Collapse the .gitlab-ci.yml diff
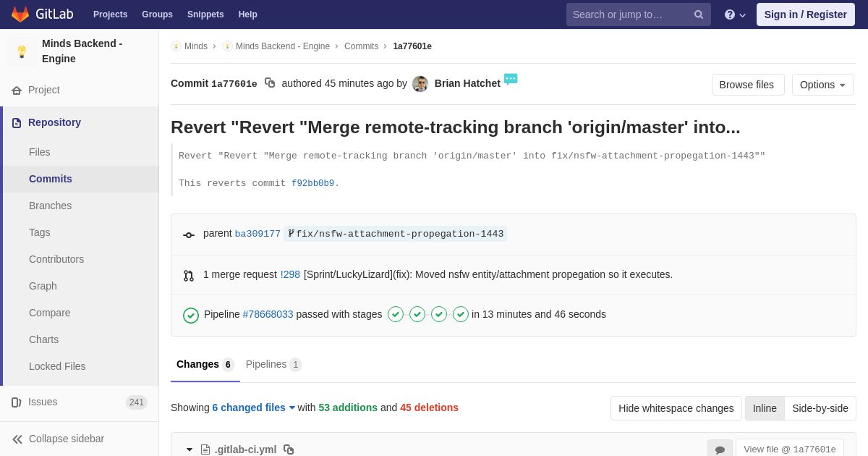This screenshot has width=868, height=456. click(x=190, y=449)
